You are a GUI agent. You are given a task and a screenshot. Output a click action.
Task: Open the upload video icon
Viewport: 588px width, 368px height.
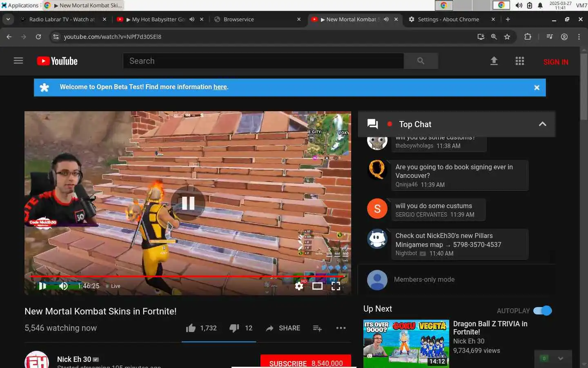pos(494,61)
